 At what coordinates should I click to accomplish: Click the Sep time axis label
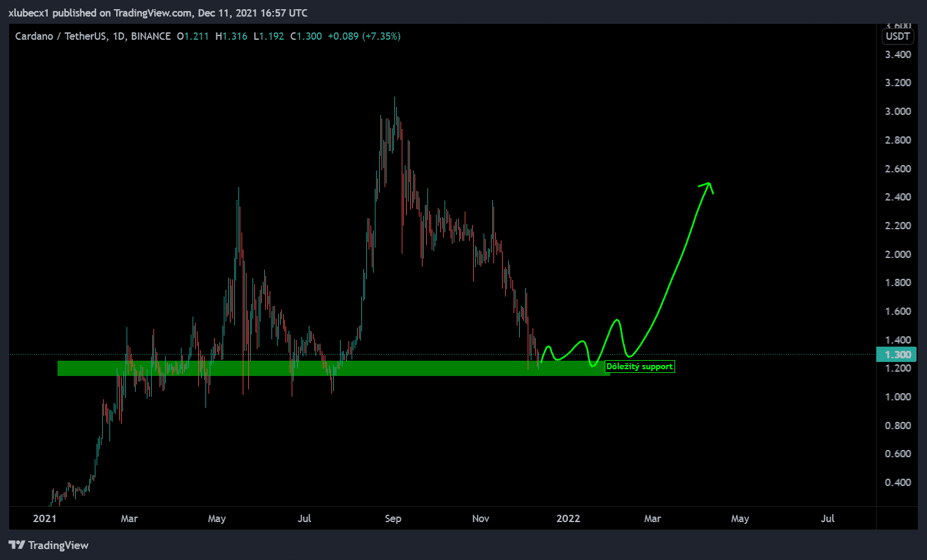pos(393,518)
